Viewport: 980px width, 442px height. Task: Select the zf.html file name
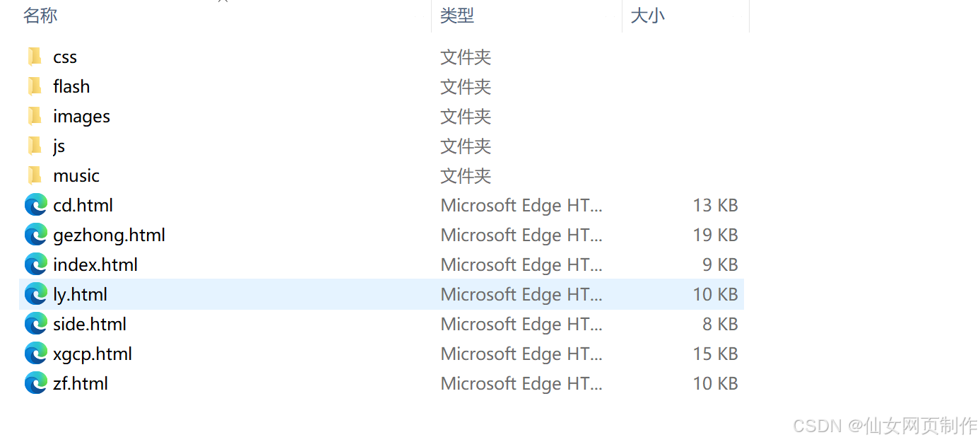(81, 383)
